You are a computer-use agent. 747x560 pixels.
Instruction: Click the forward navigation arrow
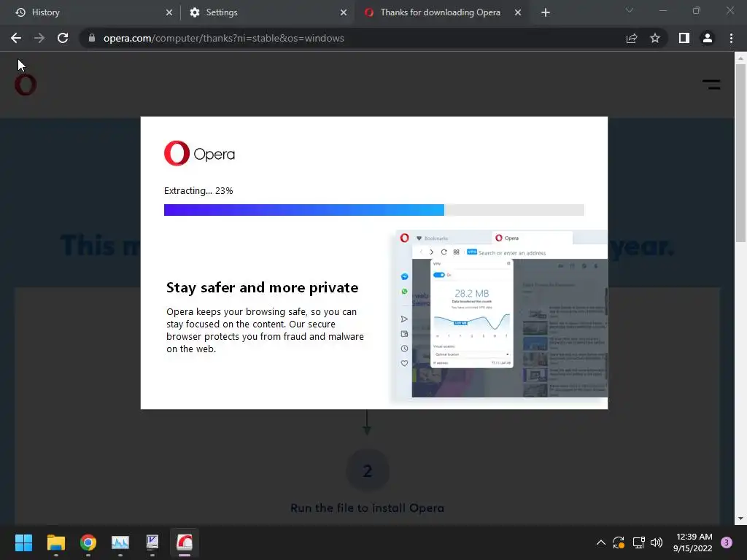(x=39, y=38)
